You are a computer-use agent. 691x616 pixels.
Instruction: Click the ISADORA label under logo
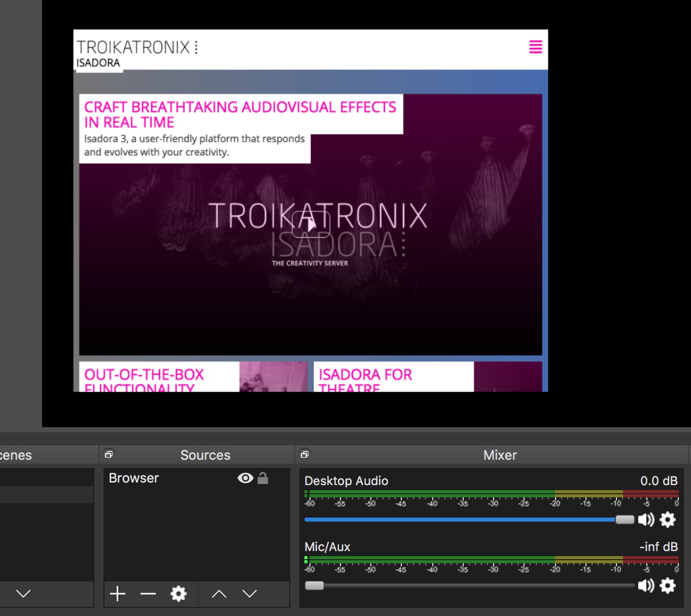click(98, 63)
